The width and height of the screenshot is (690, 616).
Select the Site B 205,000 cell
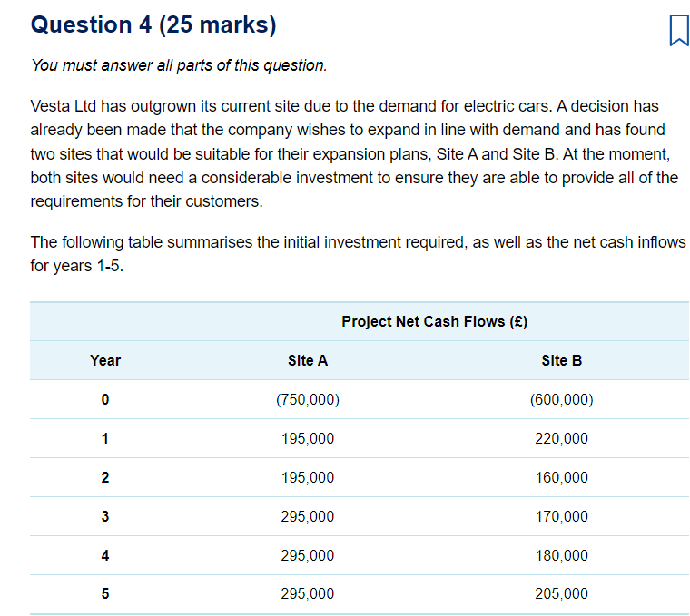(561, 593)
